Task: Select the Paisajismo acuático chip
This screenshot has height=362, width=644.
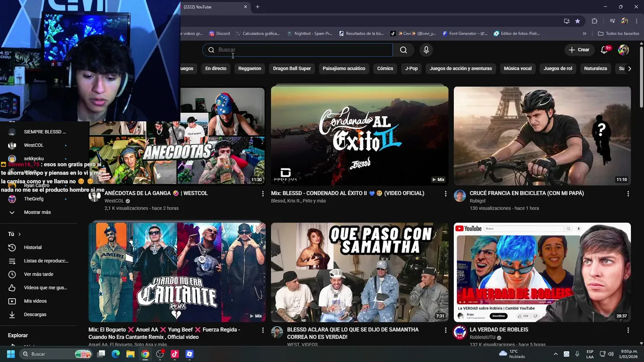Action: [x=344, y=68]
